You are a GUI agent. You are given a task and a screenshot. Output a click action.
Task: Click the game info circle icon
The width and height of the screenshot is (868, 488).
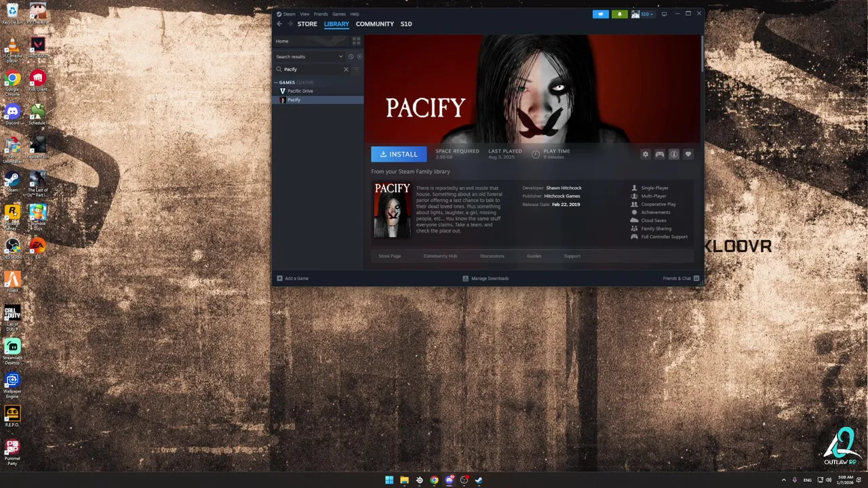click(673, 155)
